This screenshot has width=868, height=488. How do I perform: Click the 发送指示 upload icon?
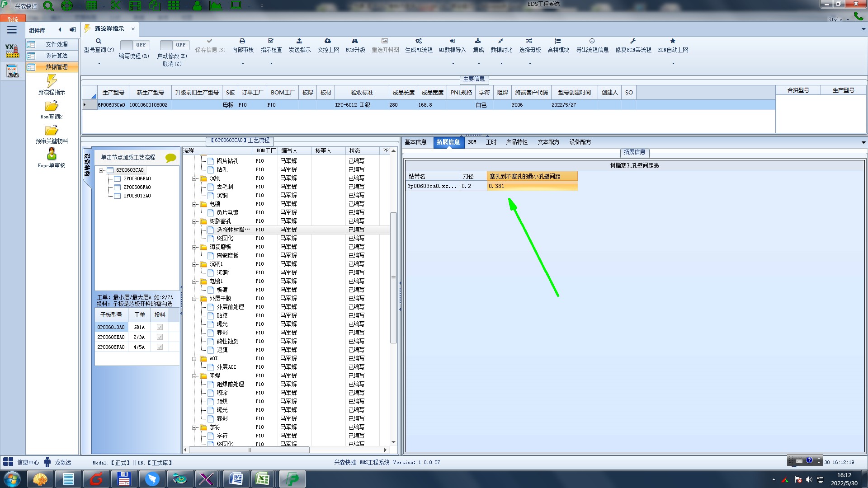tap(299, 41)
